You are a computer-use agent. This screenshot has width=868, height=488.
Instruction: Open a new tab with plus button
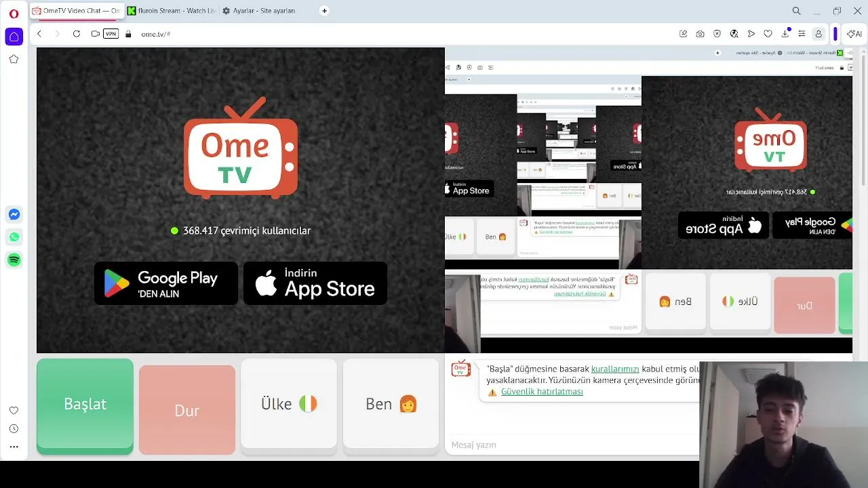[324, 11]
